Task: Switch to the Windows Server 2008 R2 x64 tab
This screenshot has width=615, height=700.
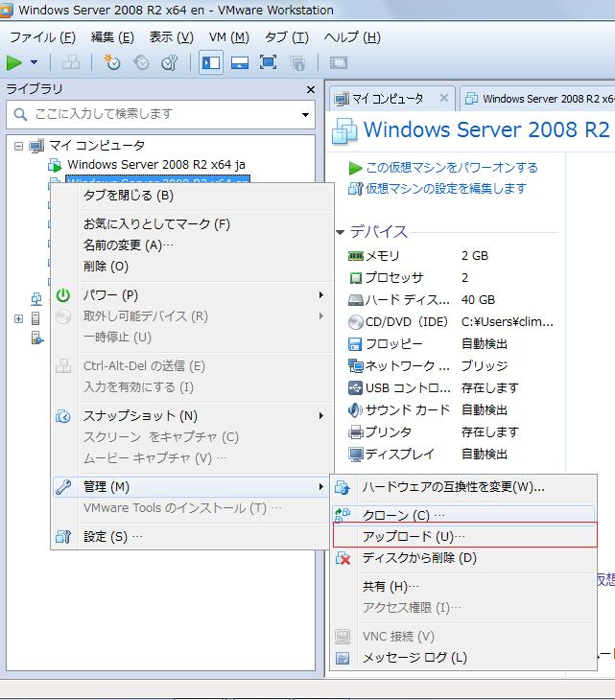Action: pyautogui.click(x=539, y=99)
